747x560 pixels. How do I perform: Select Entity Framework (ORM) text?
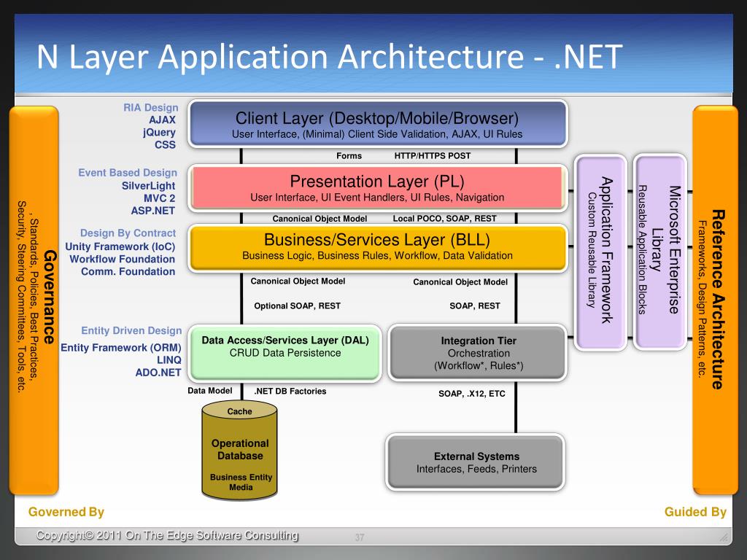tap(121, 348)
